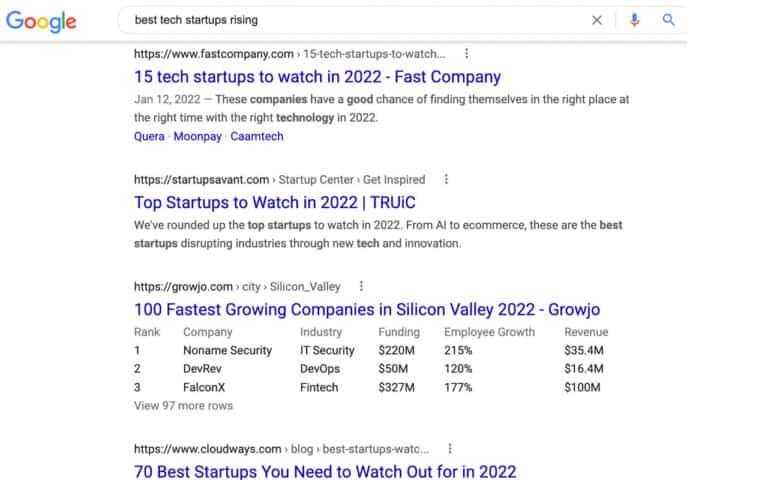Follow the Moonpay sitelink
The width and height of the screenshot is (768, 480).
198,137
